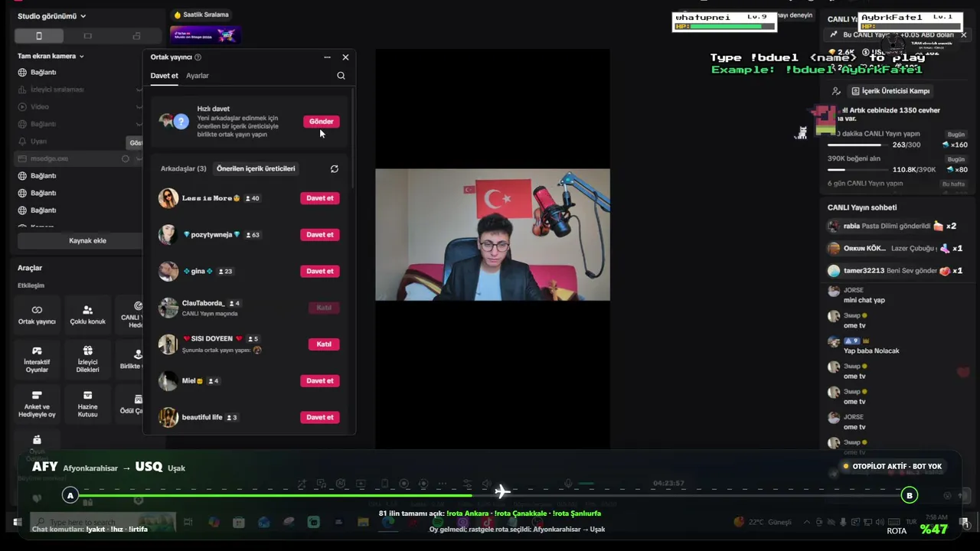Click the Kaynak ekle button
The width and height of the screenshot is (980, 551).
point(87,240)
